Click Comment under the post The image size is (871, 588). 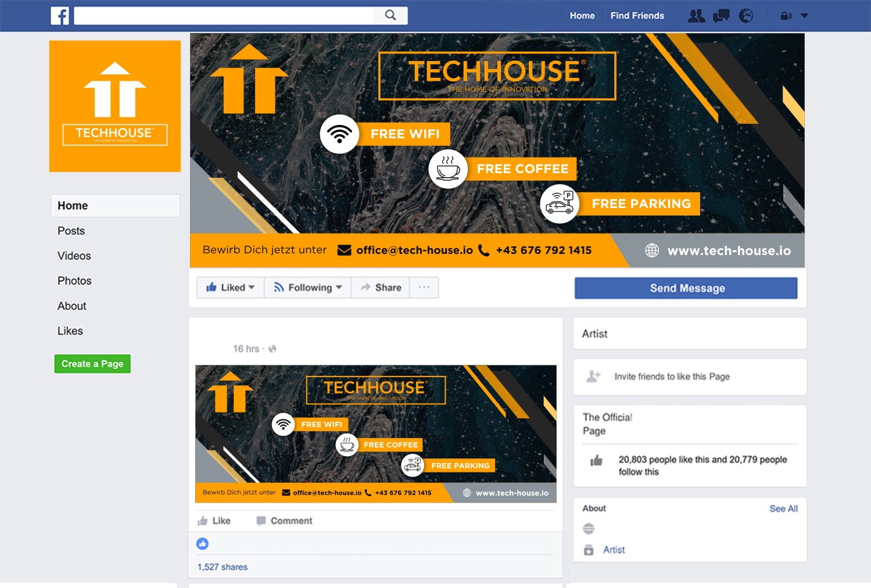point(284,521)
